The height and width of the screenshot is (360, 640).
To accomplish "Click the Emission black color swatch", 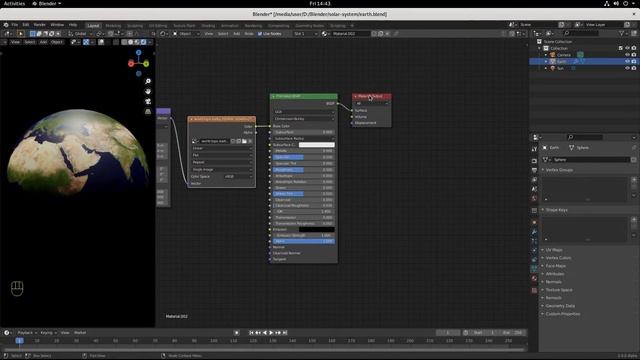I will (x=317, y=229).
